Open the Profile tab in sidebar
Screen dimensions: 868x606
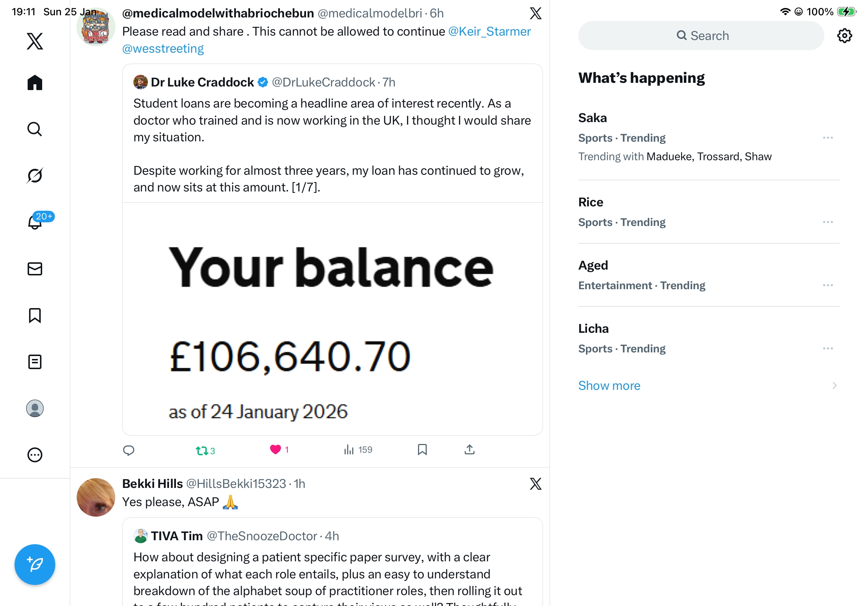tap(35, 408)
